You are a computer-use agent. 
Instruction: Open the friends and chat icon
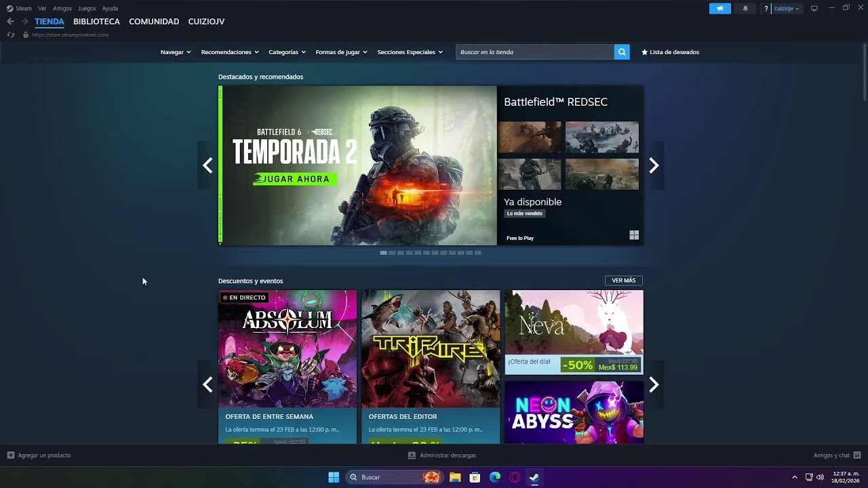click(857, 455)
